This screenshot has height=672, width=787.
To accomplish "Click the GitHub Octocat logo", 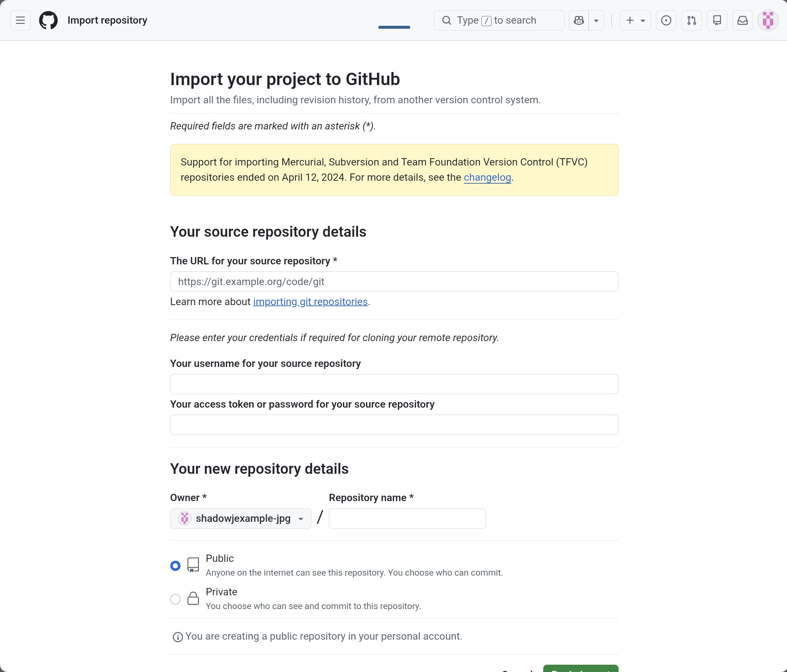I will pyautogui.click(x=48, y=20).
